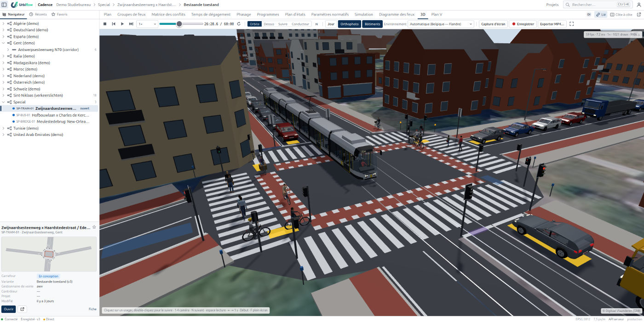Toggle Jour daylight mode
Image resolution: width=644 pixels, height=322 pixels.
pyautogui.click(x=331, y=24)
